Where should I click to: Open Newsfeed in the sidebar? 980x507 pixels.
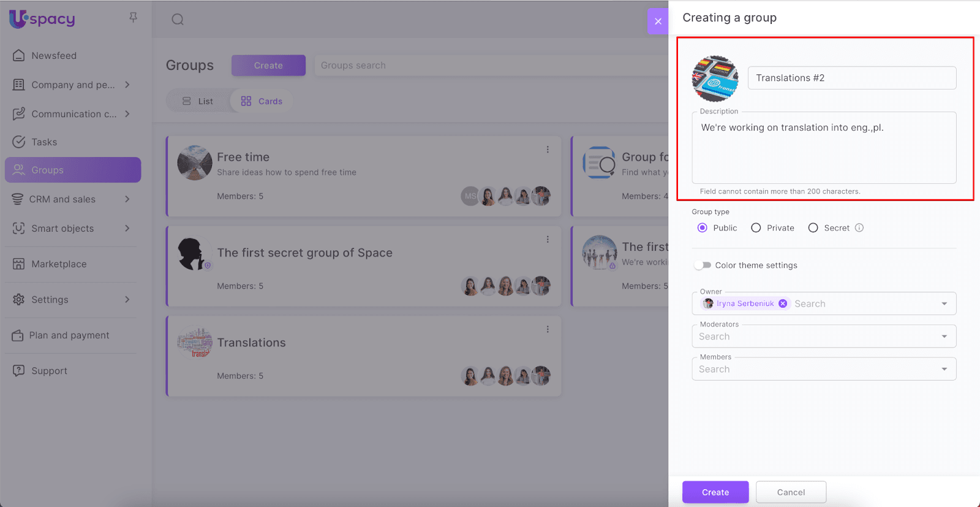pyautogui.click(x=54, y=56)
